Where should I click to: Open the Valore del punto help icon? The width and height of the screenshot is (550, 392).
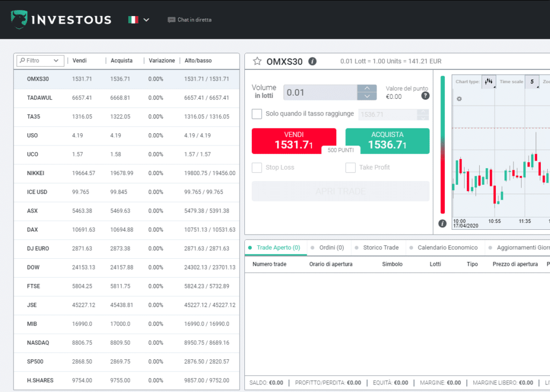[425, 96]
